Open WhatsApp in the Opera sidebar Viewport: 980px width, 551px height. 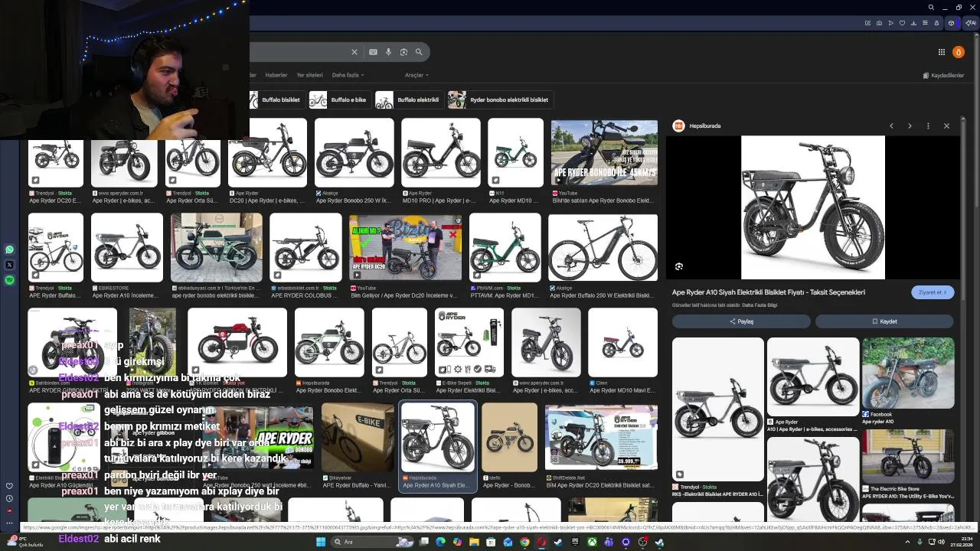[9, 249]
